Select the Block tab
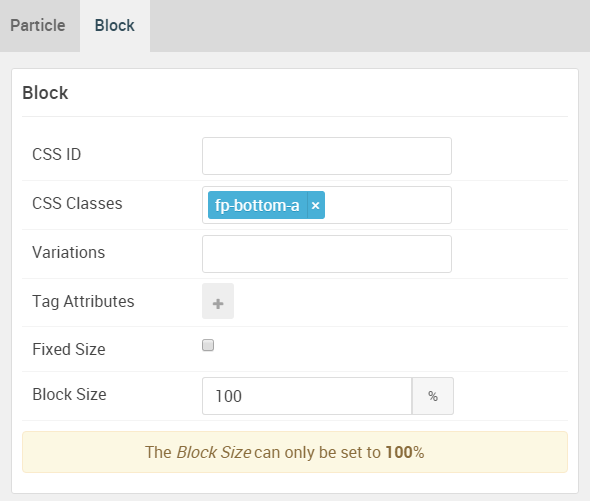This screenshot has height=501, width=590. 115,26
